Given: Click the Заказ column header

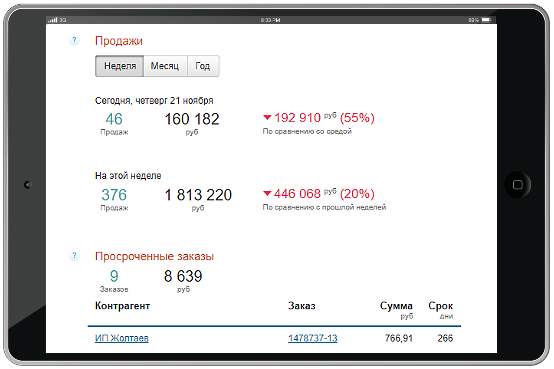Looking at the screenshot, I should coord(302,306).
